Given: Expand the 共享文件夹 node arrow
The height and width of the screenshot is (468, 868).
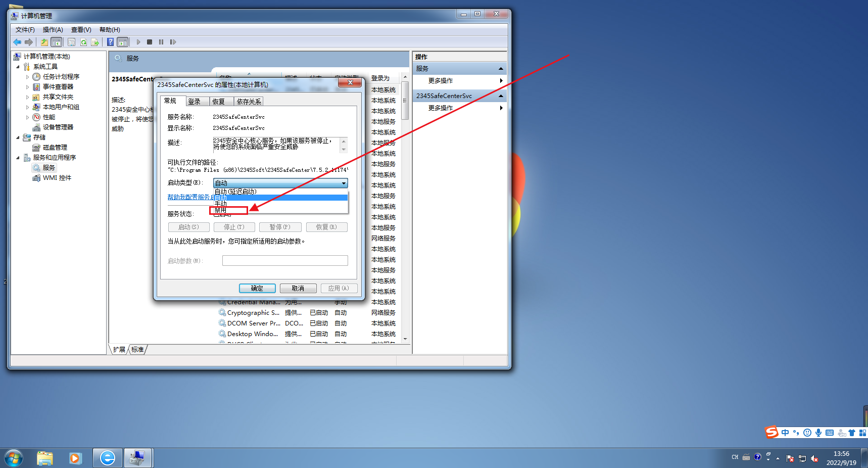Looking at the screenshot, I should tap(27, 97).
